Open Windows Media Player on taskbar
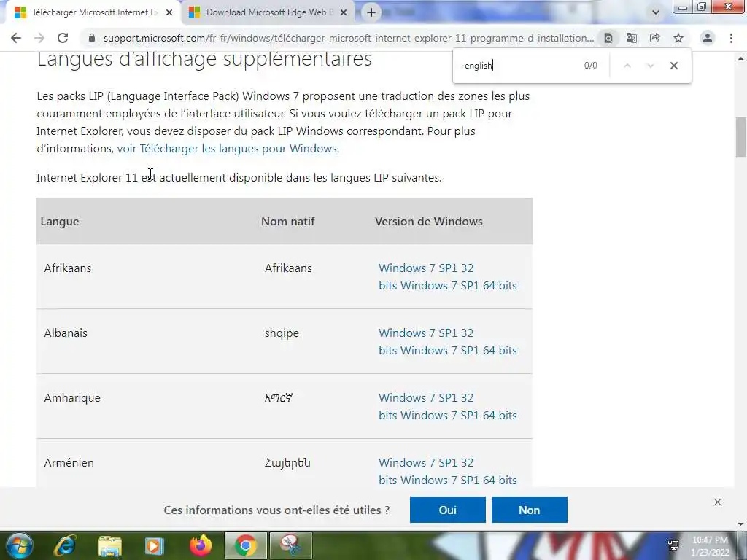The width and height of the screenshot is (747, 560). pos(154,545)
